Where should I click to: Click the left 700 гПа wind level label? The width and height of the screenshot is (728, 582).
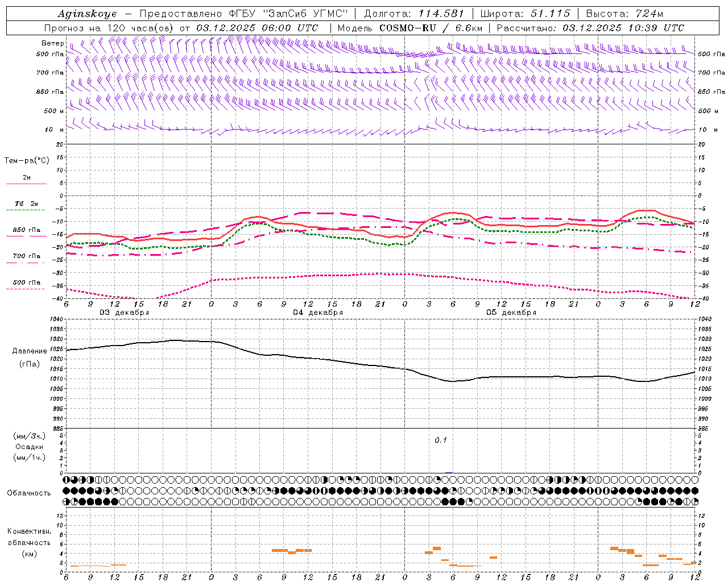[50, 73]
